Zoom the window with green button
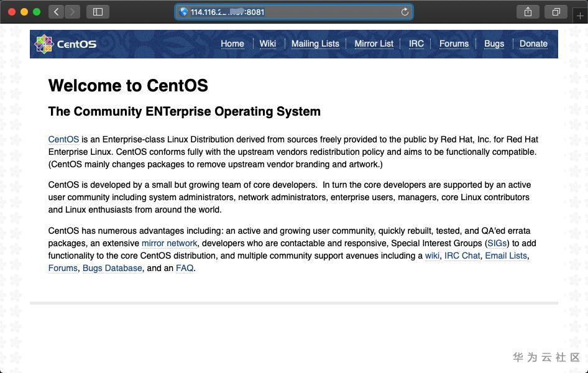Viewport: 588px width, 373px height. point(37,12)
